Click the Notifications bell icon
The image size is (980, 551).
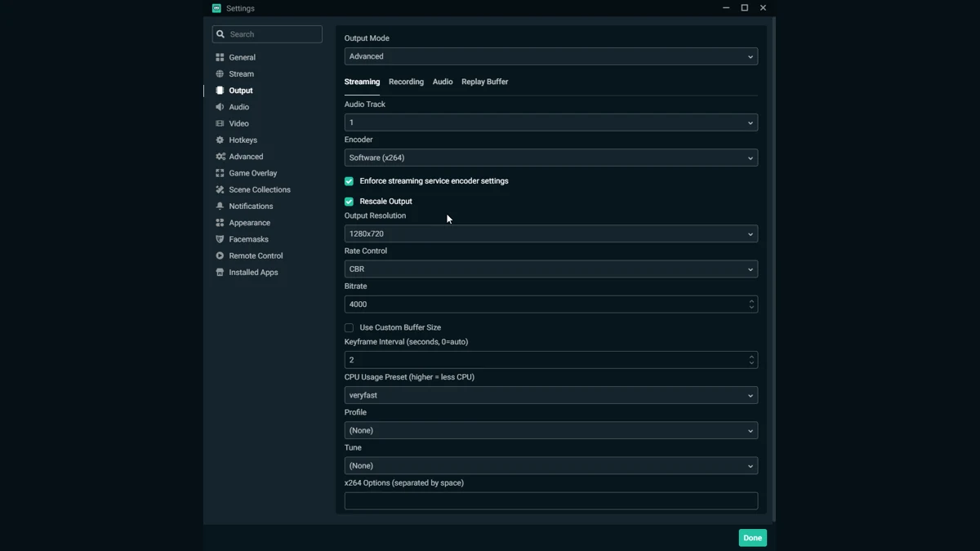point(220,206)
